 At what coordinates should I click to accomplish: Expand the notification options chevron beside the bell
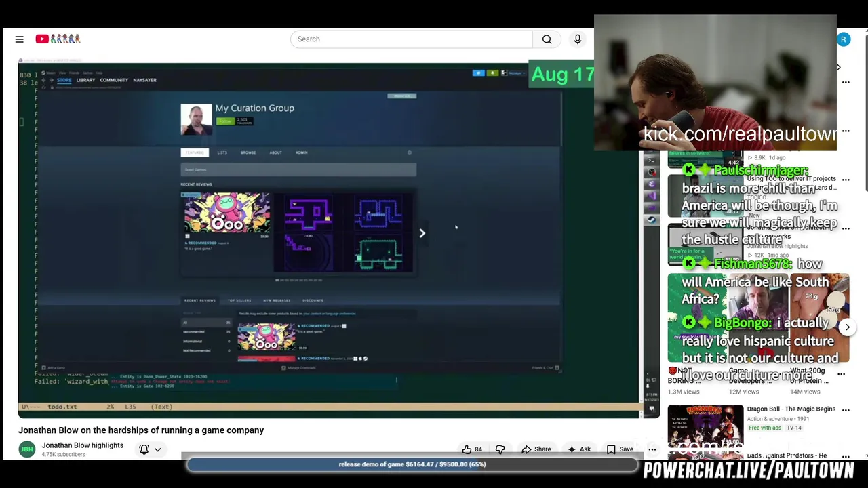(x=157, y=449)
